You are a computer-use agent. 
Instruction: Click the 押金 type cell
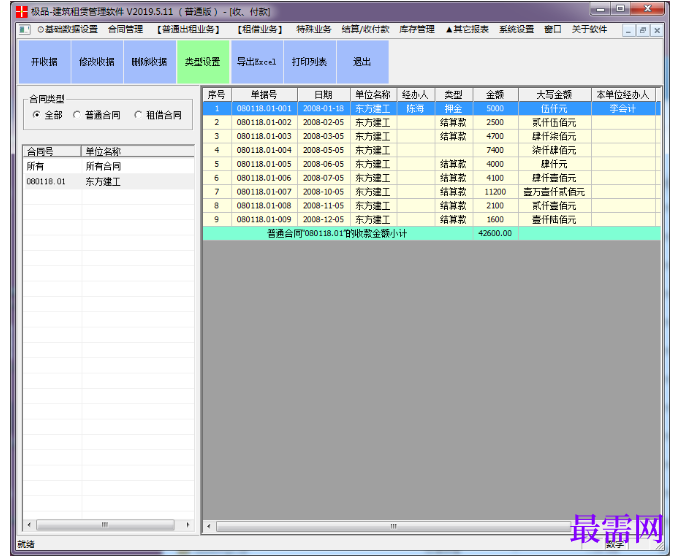click(453, 109)
